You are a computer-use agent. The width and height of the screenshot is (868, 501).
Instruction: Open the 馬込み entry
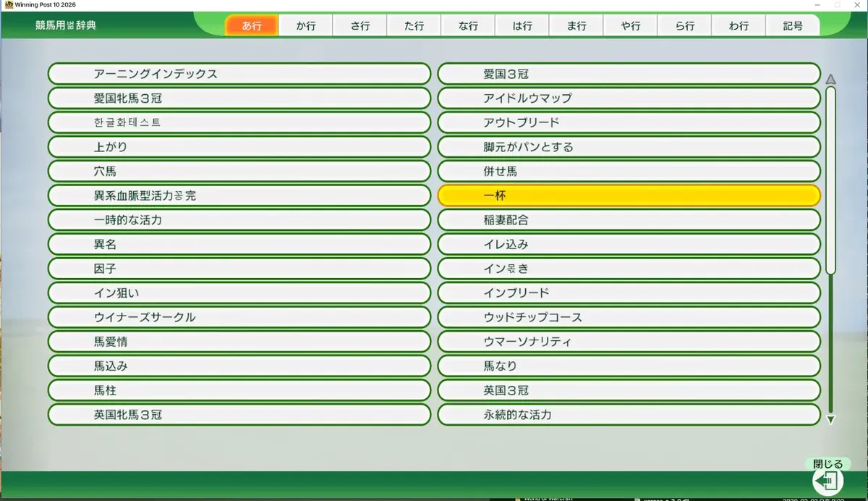click(x=239, y=366)
